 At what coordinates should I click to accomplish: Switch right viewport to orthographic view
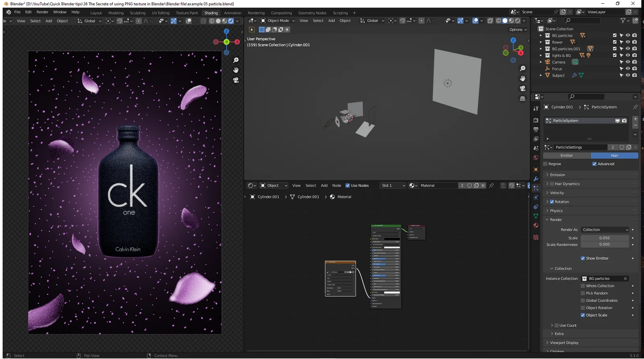pyautogui.click(x=522, y=99)
